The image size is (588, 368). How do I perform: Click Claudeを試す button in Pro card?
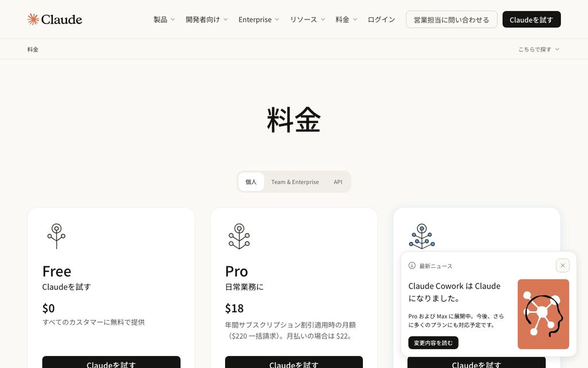point(294,363)
